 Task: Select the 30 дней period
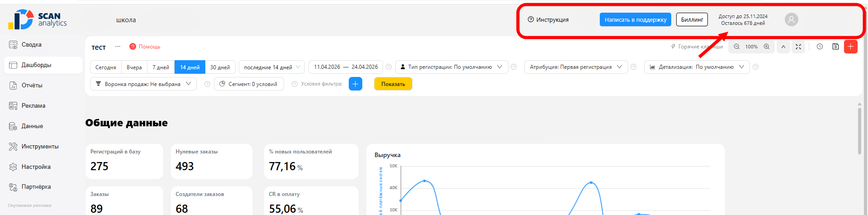(x=220, y=67)
